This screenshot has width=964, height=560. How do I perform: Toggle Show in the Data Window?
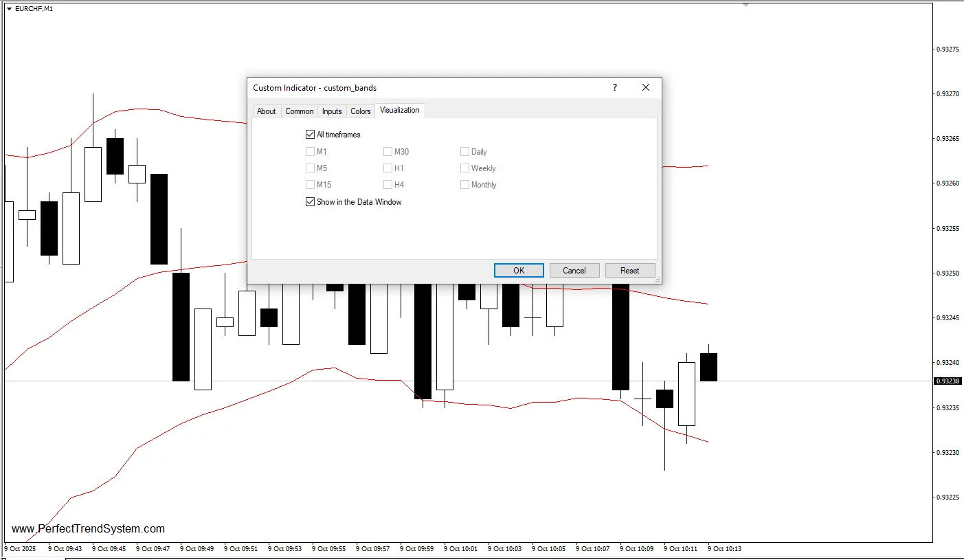point(310,202)
